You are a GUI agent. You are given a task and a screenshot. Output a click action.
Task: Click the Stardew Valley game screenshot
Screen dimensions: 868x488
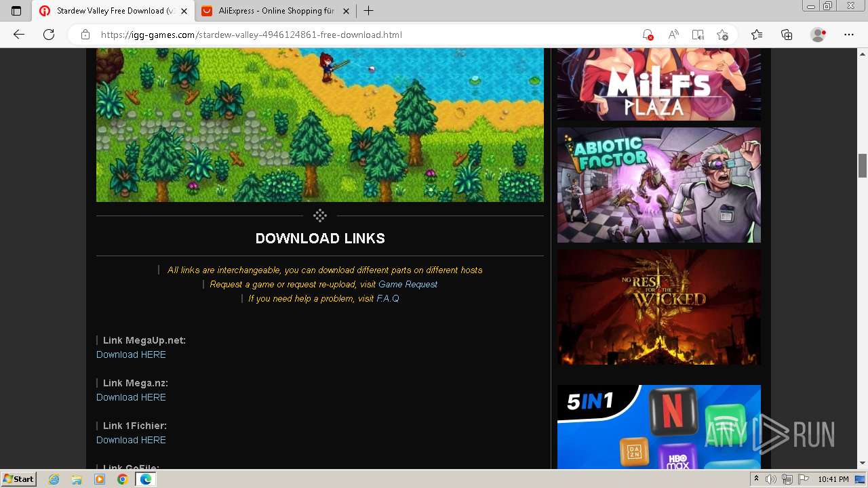[x=319, y=125]
